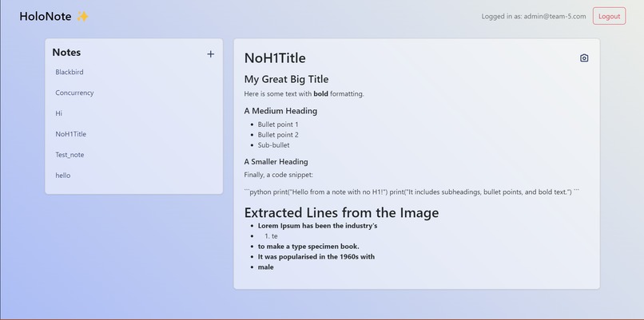Click the camera icon in note header
Viewport: 644px width, 320px height.
click(x=584, y=58)
